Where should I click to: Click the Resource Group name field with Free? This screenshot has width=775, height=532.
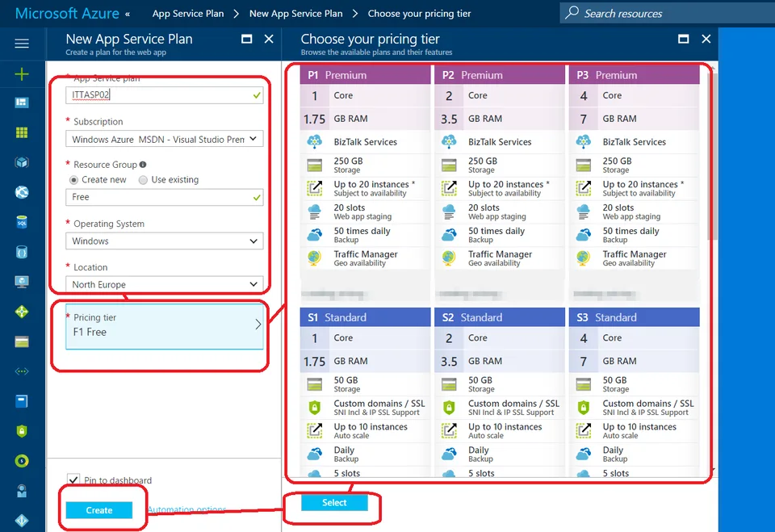coord(164,197)
